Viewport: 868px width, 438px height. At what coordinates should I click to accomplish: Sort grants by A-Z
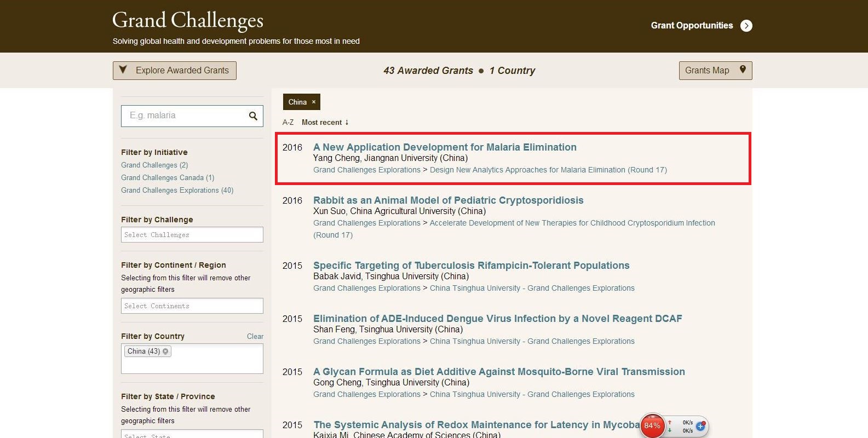click(x=288, y=123)
